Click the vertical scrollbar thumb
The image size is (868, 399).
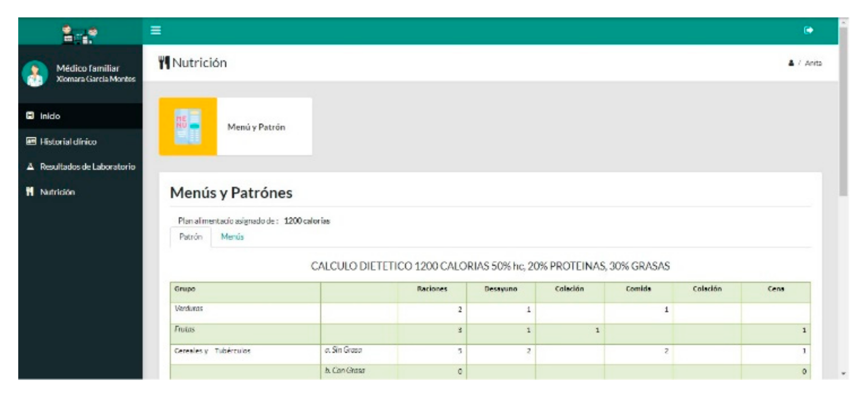[843, 112]
